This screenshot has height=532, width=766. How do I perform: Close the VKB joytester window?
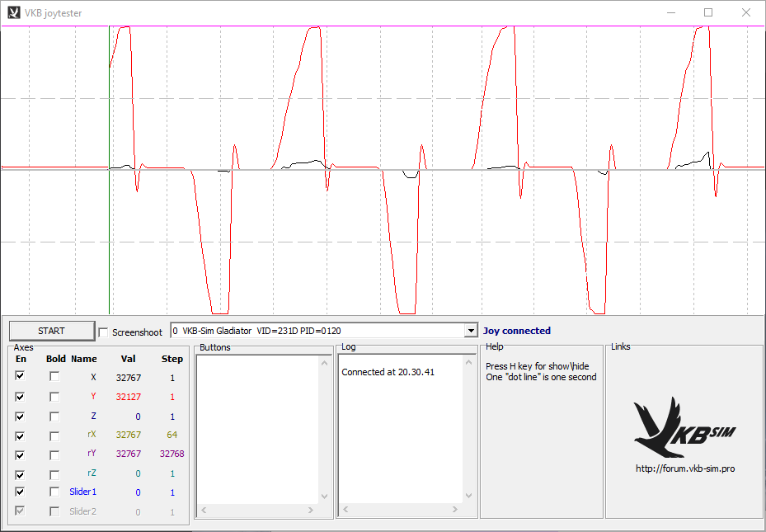[746, 12]
